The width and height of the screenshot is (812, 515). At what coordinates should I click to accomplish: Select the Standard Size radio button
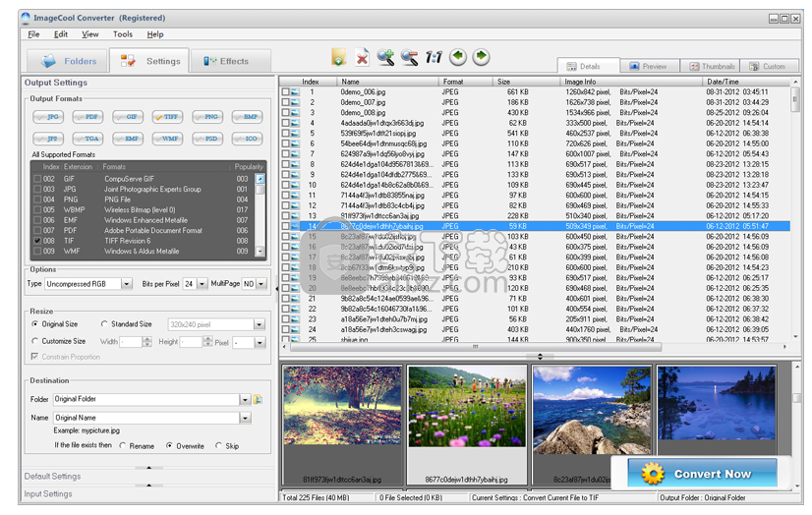coord(104,324)
